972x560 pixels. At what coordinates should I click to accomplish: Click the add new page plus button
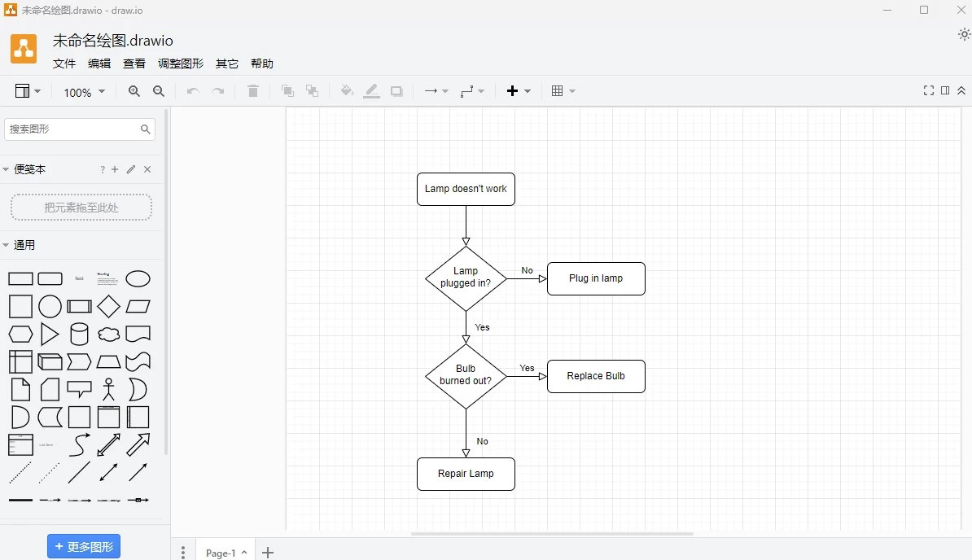click(x=268, y=553)
